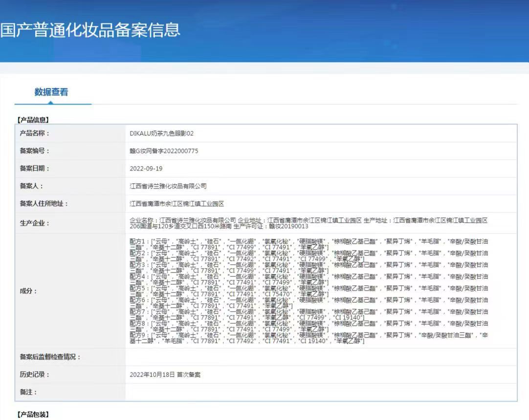
Task: Select the date 2022-09-19
Action: (x=146, y=168)
